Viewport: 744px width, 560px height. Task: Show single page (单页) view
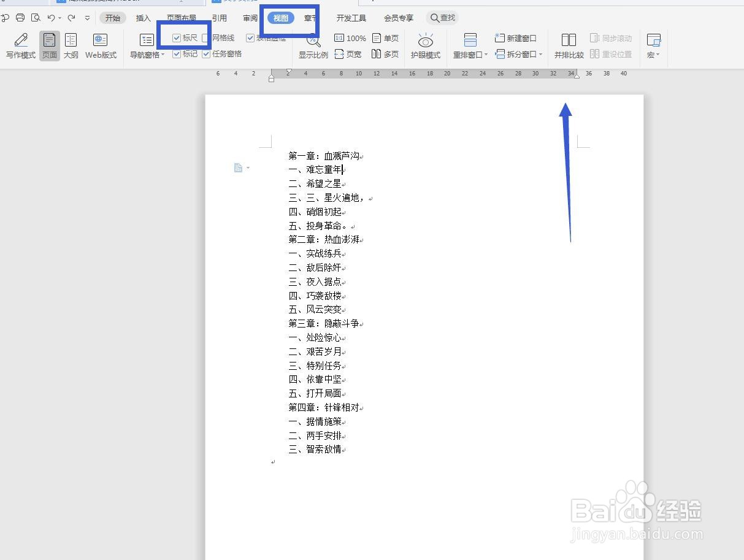point(385,38)
